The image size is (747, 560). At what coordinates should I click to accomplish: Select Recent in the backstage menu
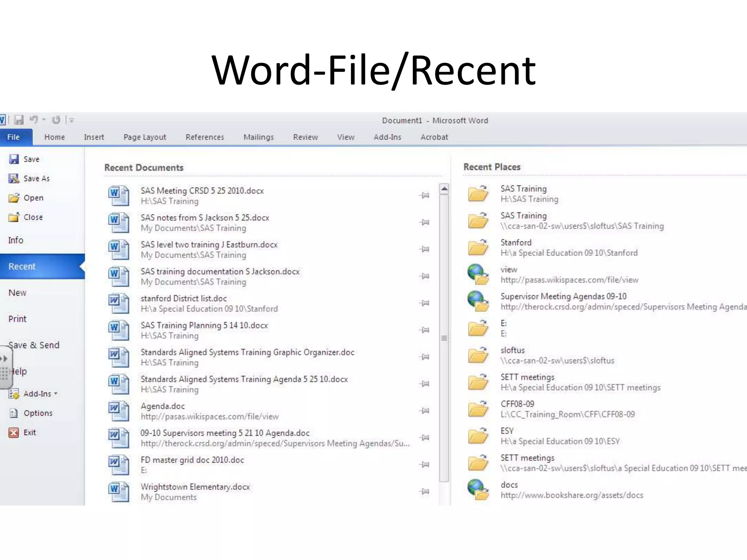point(42,267)
